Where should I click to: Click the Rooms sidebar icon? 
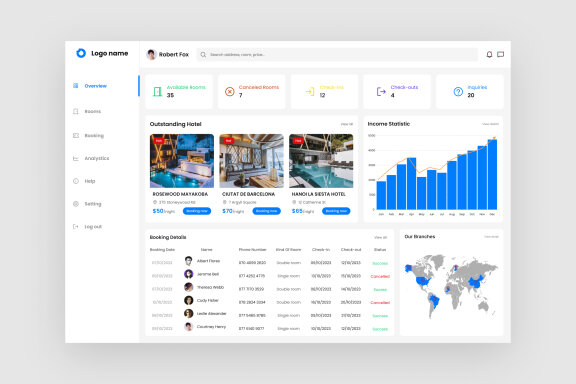pyautogui.click(x=76, y=111)
